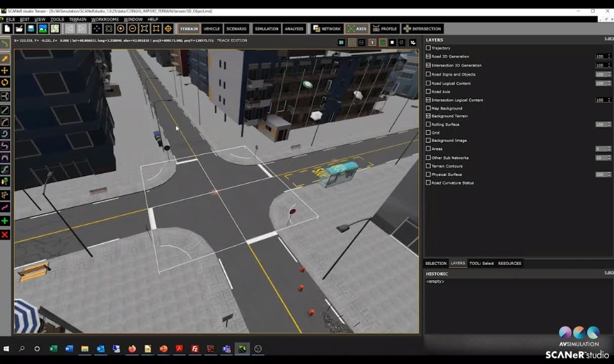Open the PROFILE editing mode
The width and height of the screenshot is (614, 364).
385,29
